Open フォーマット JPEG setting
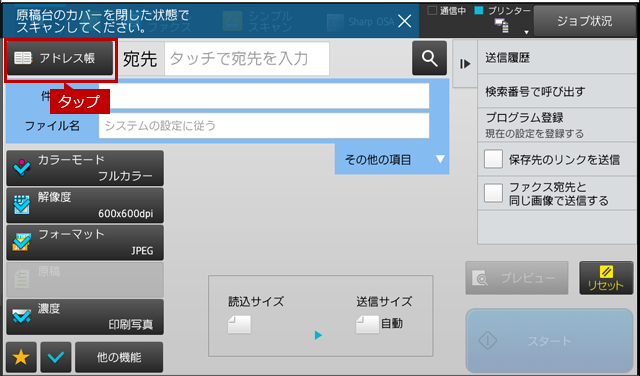This screenshot has width=640, height=376. 85,243
